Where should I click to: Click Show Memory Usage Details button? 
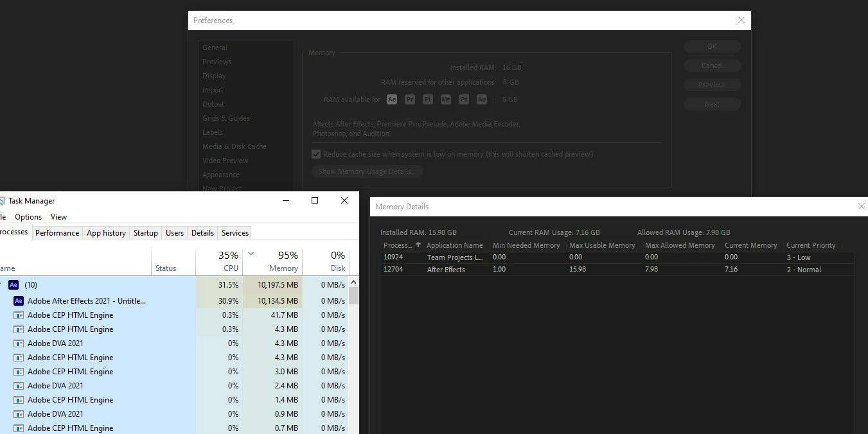tap(367, 171)
